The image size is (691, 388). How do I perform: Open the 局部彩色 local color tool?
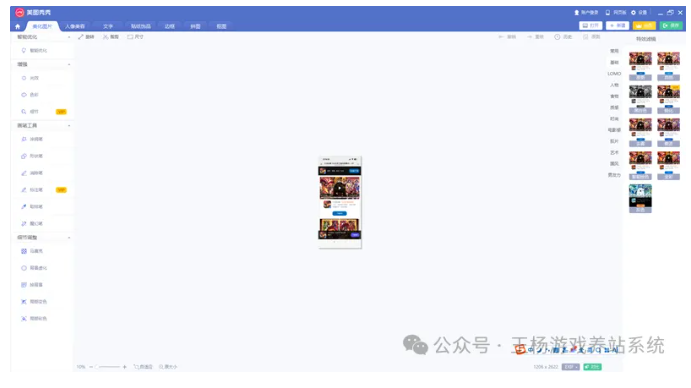(34, 318)
